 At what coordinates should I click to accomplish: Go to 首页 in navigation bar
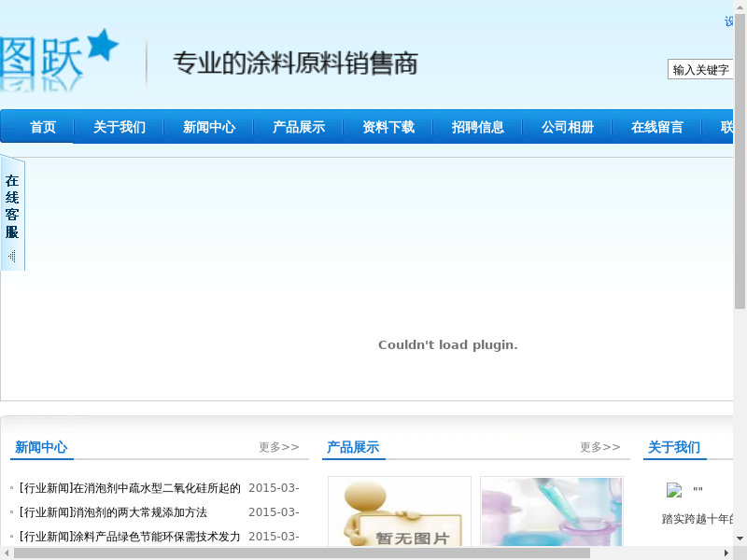point(43,127)
